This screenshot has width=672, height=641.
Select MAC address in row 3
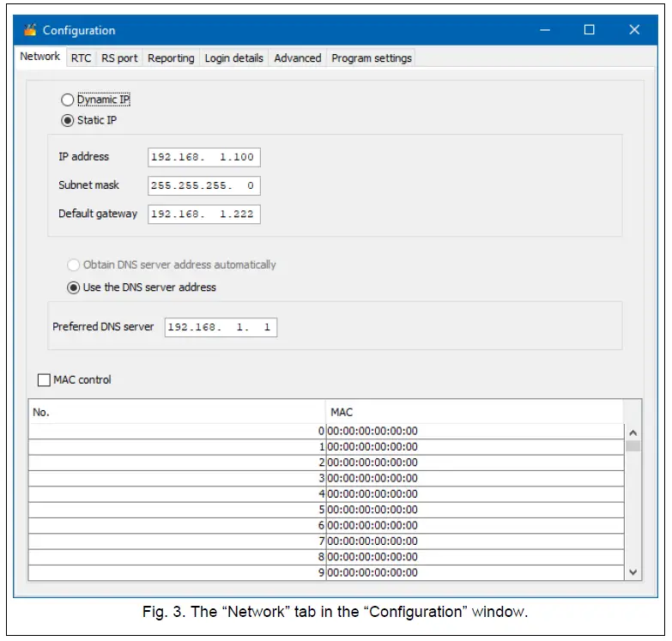coord(475,479)
